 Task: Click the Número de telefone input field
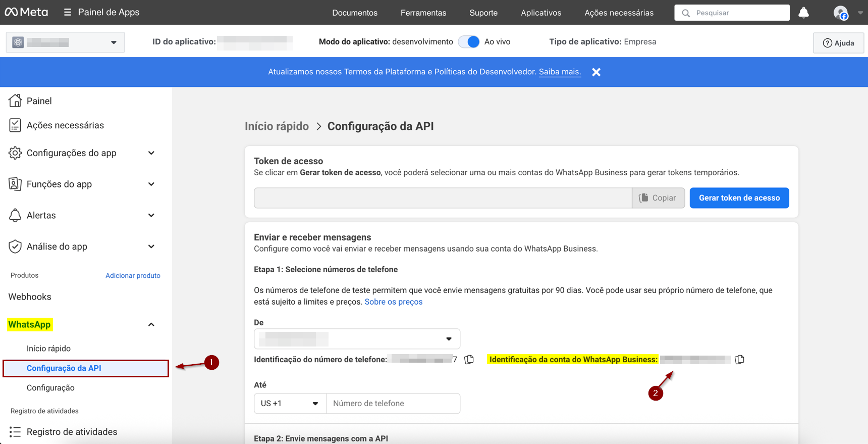pos(393,404)
